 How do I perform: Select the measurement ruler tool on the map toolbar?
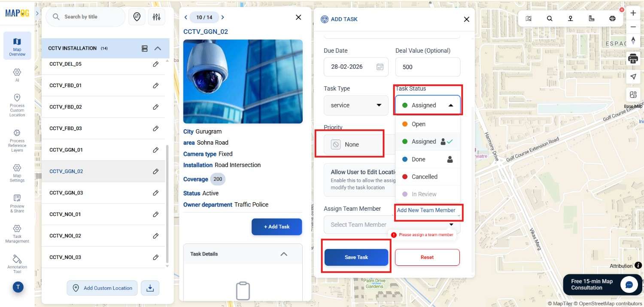point(591,18)
